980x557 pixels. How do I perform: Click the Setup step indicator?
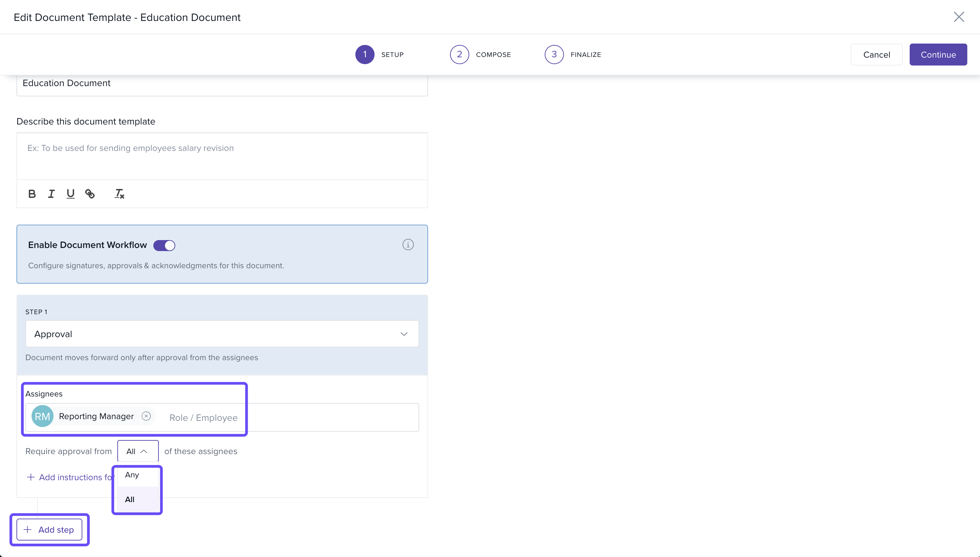[365, 55]
